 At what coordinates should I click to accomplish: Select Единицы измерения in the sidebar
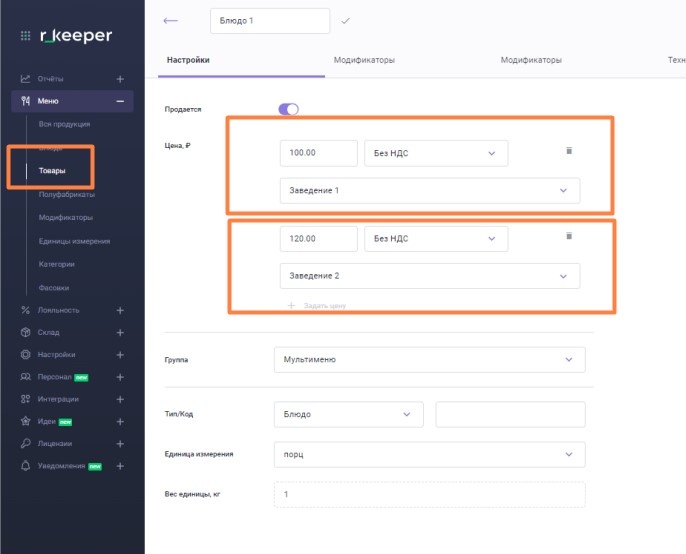pos(74,241)
